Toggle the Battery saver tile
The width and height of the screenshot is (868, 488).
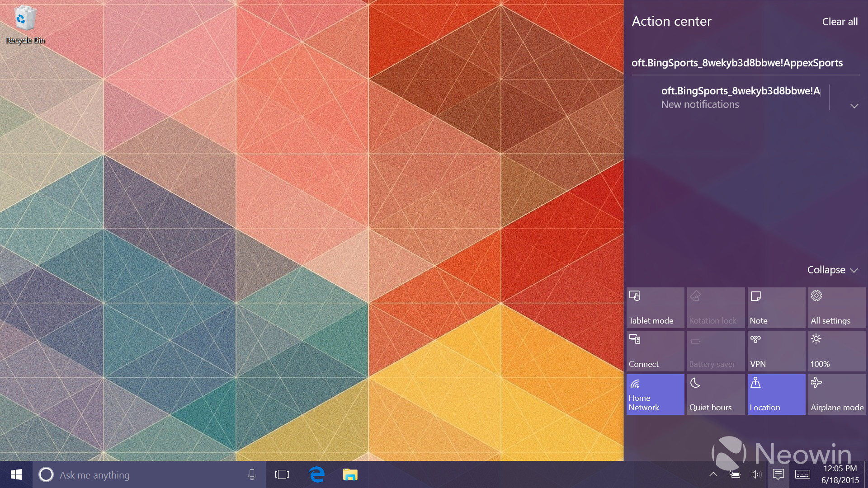coord(716,351)
